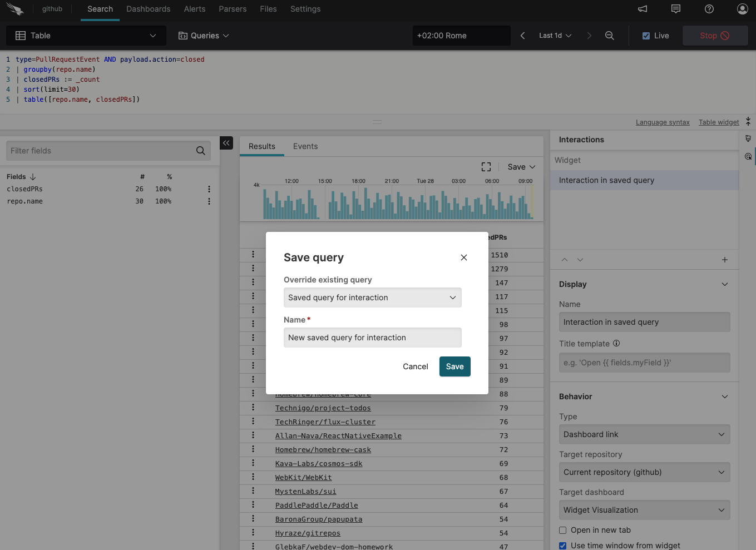Image resolution: width=756 pixels, height=550 pixels.
Task: Click the Filter fields search box
Action: (100, 150)
